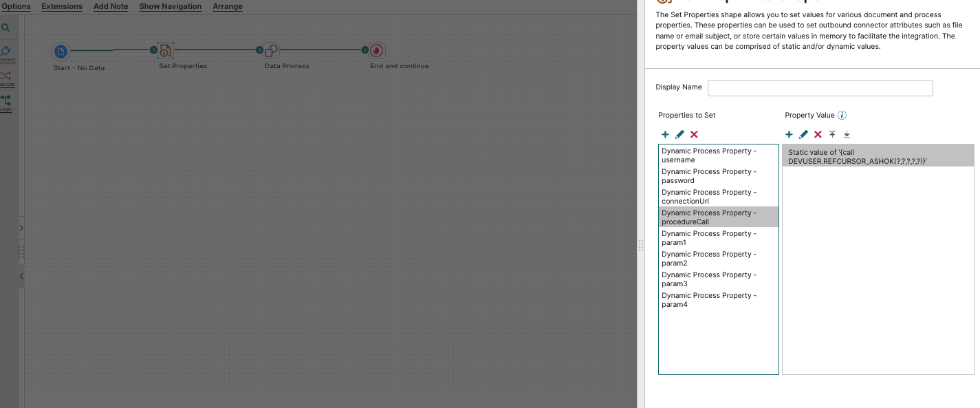Click inside the Display Name field
This screenshot has width=980, height=408.
[x=820, y=87]
